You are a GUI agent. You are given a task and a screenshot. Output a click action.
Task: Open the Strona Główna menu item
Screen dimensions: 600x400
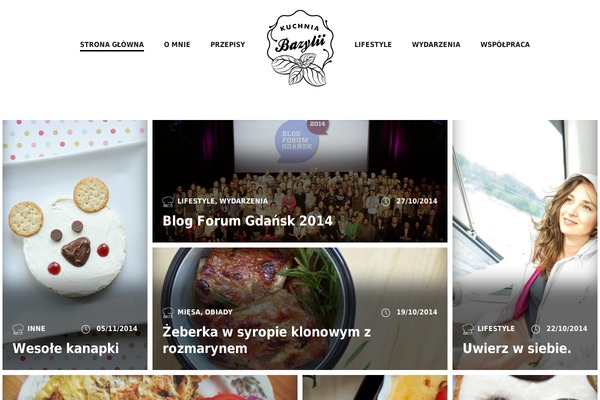pyautogui.click(x=112, y=45)
